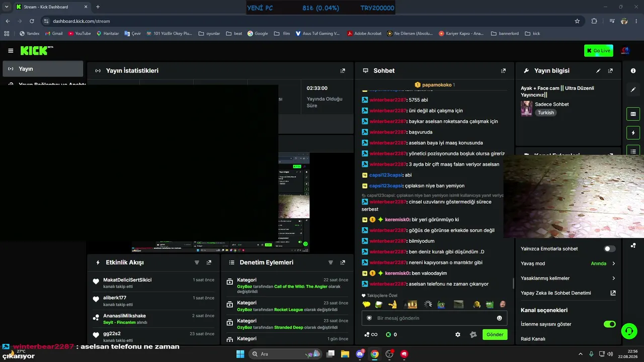Click the Sadece Sohbet category thumbnail

(x=526, y=108)
